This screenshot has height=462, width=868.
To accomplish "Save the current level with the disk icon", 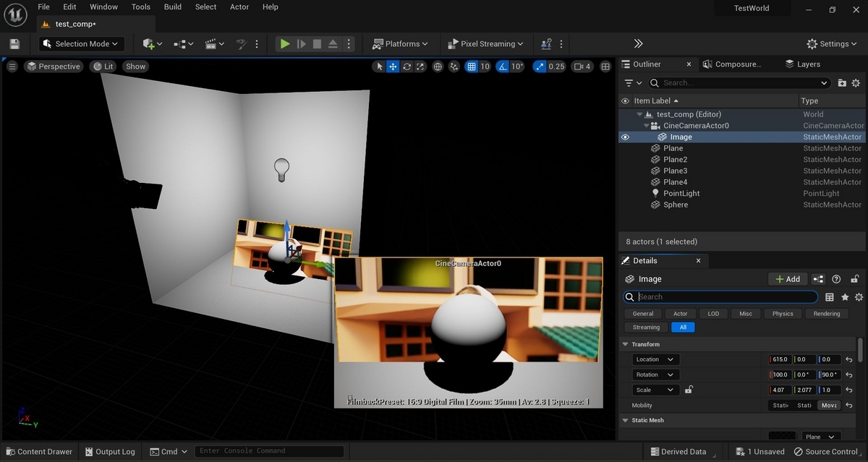I will pyautogui.click(x=14, y=44).
